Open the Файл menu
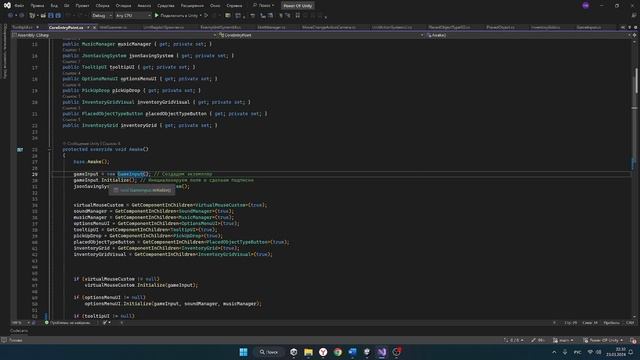Viewport: 640px width, 360px height. point(19,6)
